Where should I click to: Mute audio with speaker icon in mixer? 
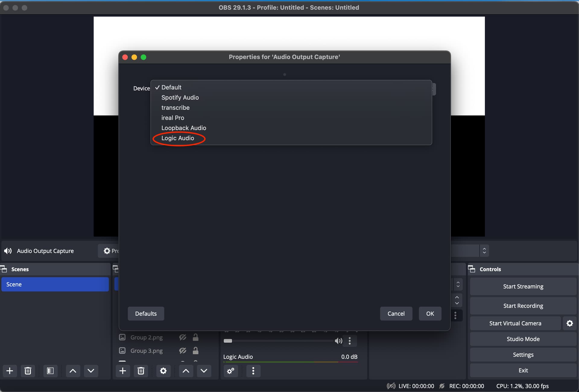(338, 341)
